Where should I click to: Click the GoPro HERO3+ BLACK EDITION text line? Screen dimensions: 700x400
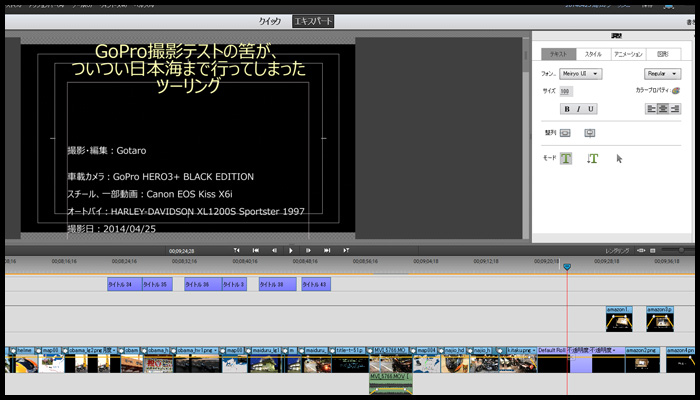[161, 177]
